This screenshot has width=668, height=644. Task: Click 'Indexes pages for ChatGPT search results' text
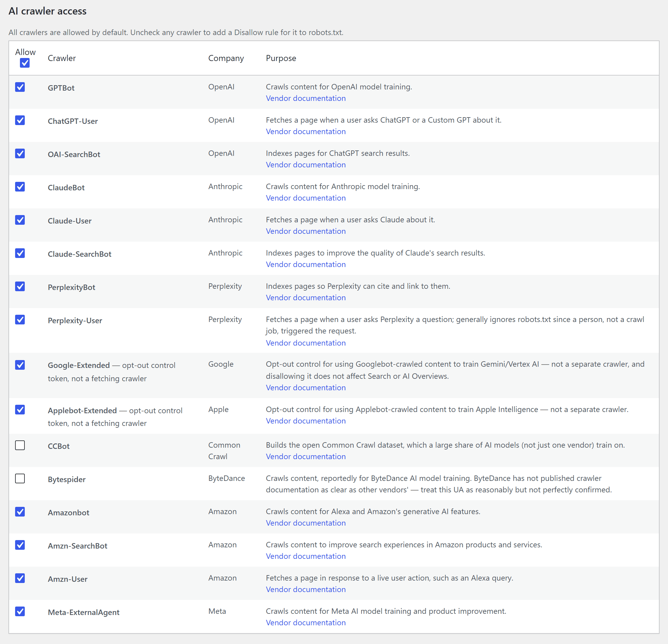338,153
